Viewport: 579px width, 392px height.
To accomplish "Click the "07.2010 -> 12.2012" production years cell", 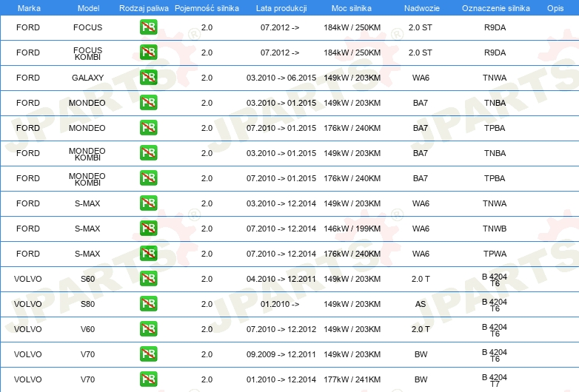I will (281, 329).
